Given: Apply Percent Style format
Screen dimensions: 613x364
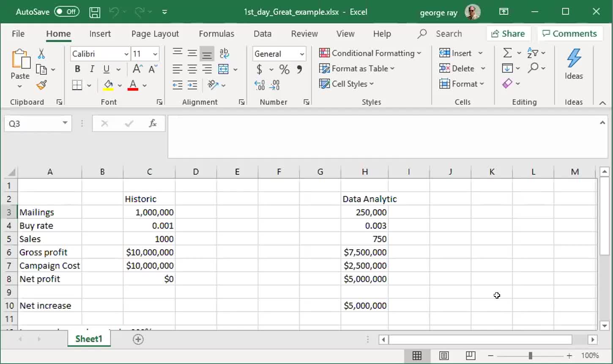Looking at the screenshot, I should click(285, 69).
